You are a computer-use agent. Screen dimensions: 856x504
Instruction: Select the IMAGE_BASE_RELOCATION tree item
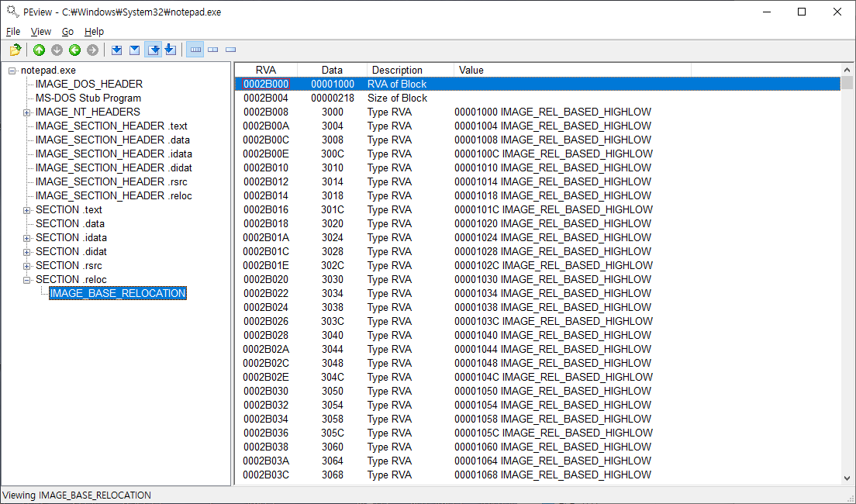(x=117, y=293)
